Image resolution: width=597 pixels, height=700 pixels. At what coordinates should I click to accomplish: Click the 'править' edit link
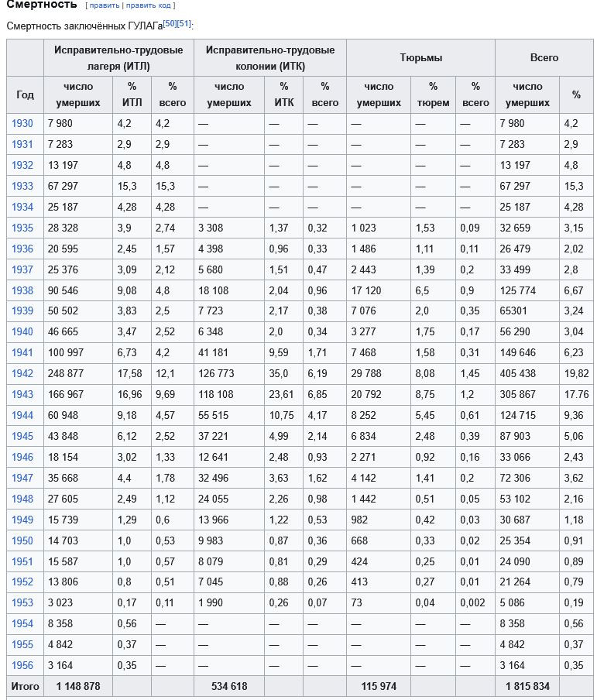pos(104,5)
